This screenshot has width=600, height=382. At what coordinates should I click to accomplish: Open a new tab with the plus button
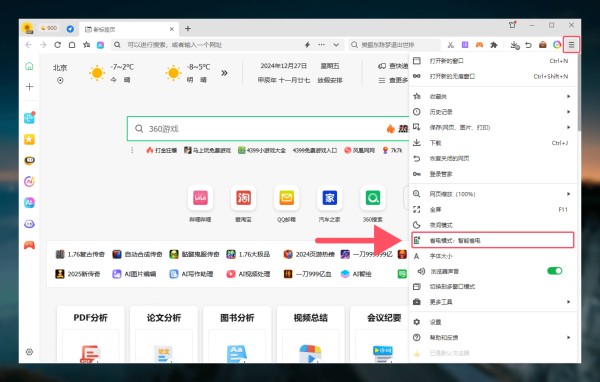click(188, 29)
